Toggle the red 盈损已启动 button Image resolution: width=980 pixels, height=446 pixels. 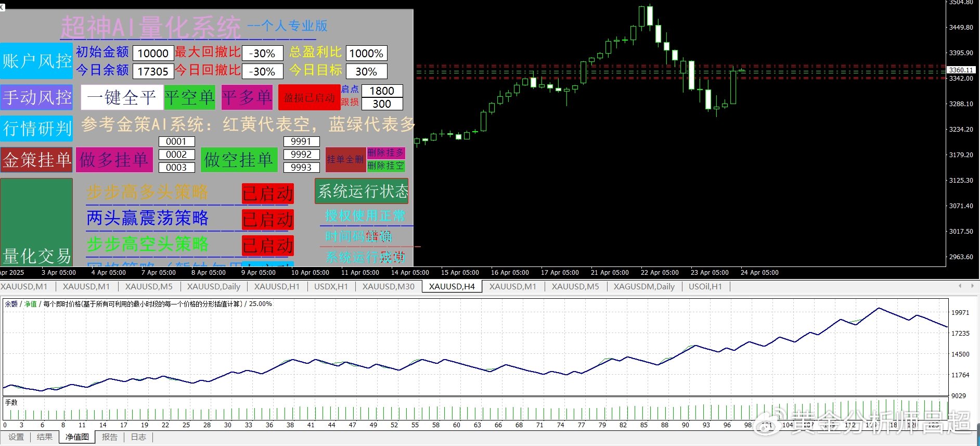[310, 97]
